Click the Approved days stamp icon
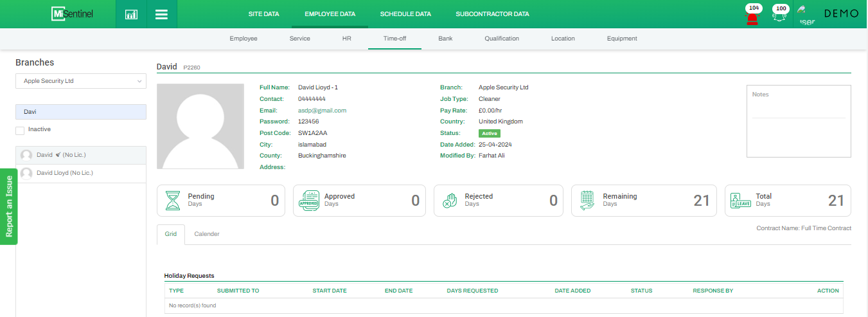The height and width of the screenshot is (317, 868). [x=310, y=201]
